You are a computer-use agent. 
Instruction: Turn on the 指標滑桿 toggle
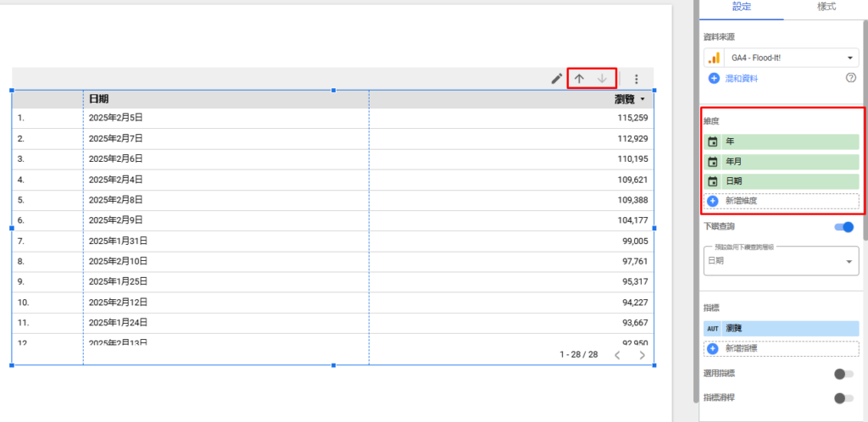tap(843, 397)
